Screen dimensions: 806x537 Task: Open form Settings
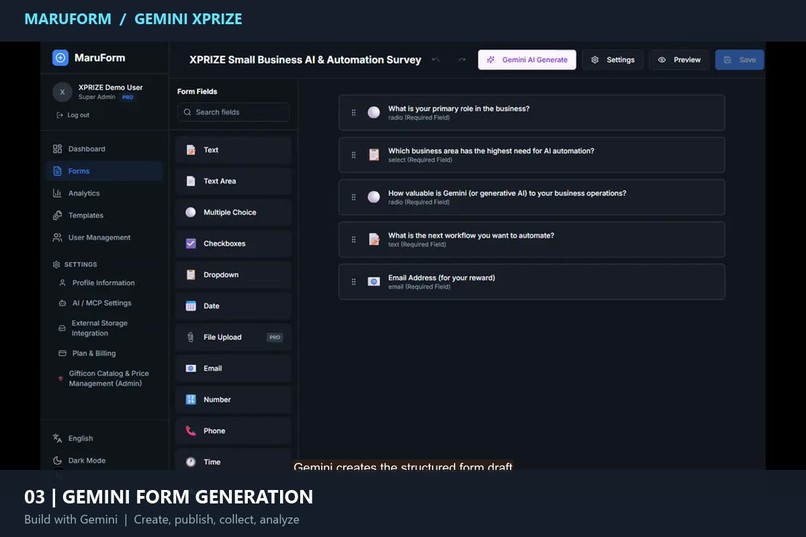(613, 60)
